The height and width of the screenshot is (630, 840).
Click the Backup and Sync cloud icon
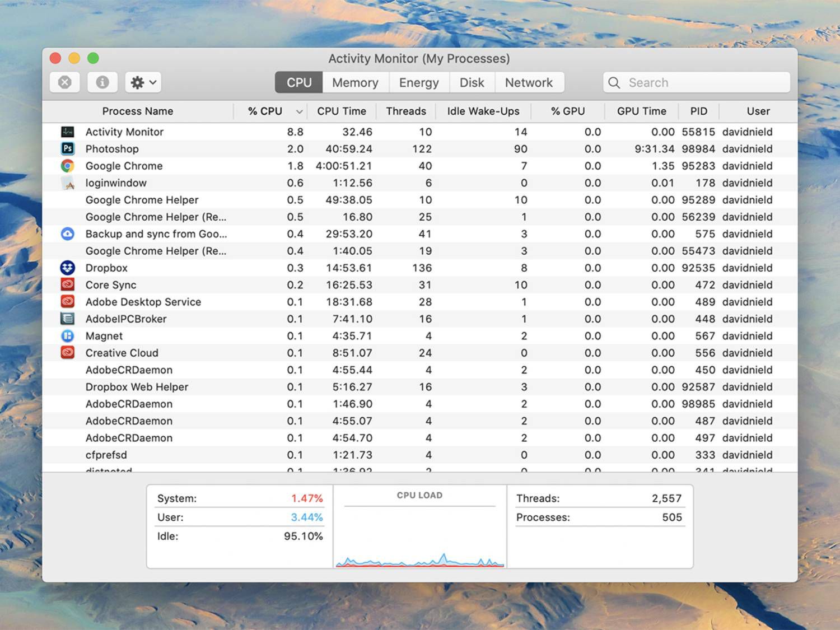(x=67, y=234)
